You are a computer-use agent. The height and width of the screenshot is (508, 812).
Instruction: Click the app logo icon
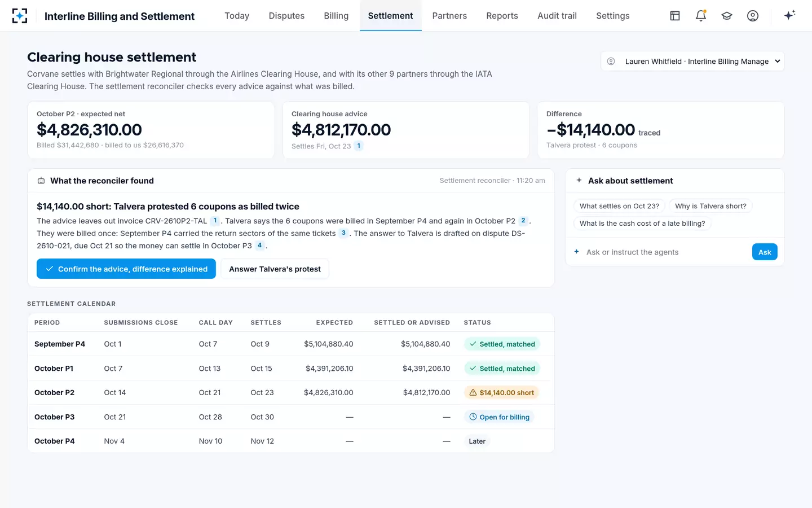(20, 16)
